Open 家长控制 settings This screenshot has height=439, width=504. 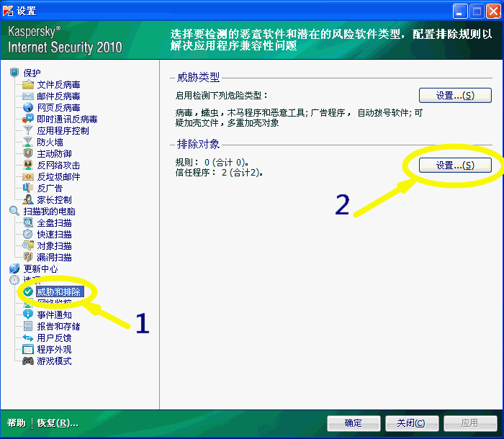pos(54,200)
